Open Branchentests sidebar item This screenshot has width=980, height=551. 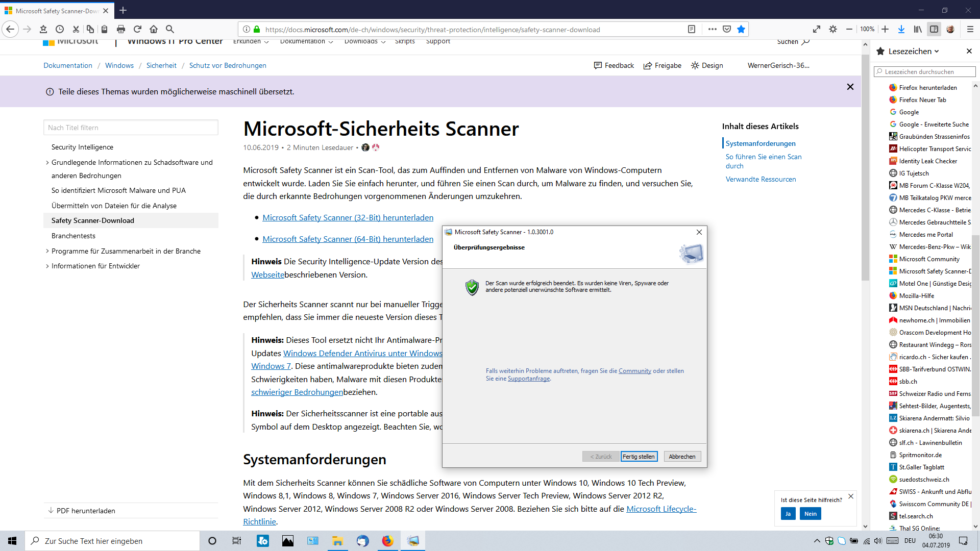(x=73, y=236)
